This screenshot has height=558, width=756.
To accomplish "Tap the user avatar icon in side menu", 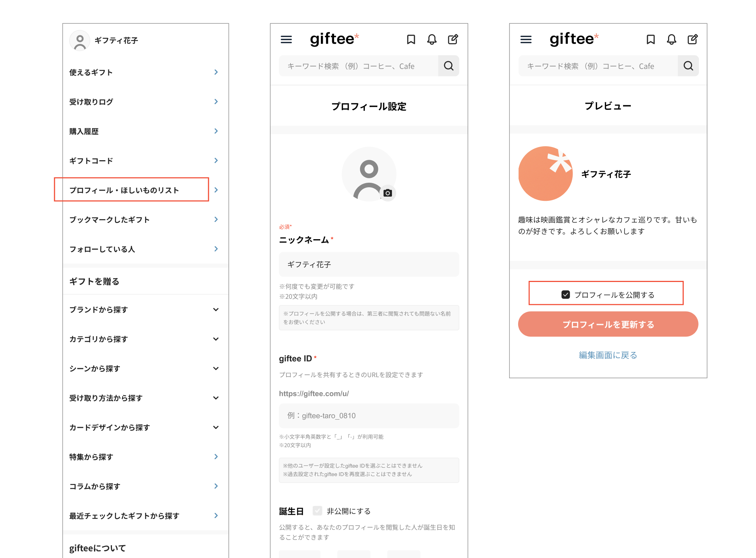I will pos(80,41).
